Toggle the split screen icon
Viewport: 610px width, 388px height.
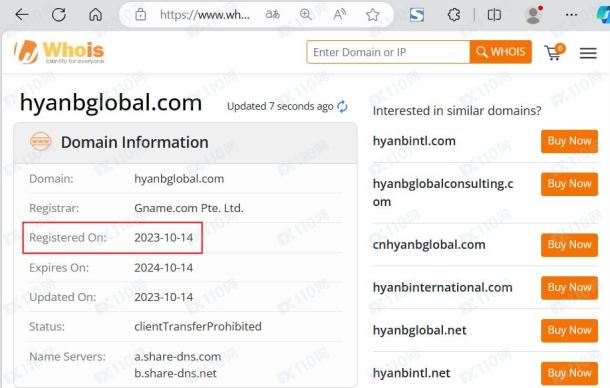494,15
